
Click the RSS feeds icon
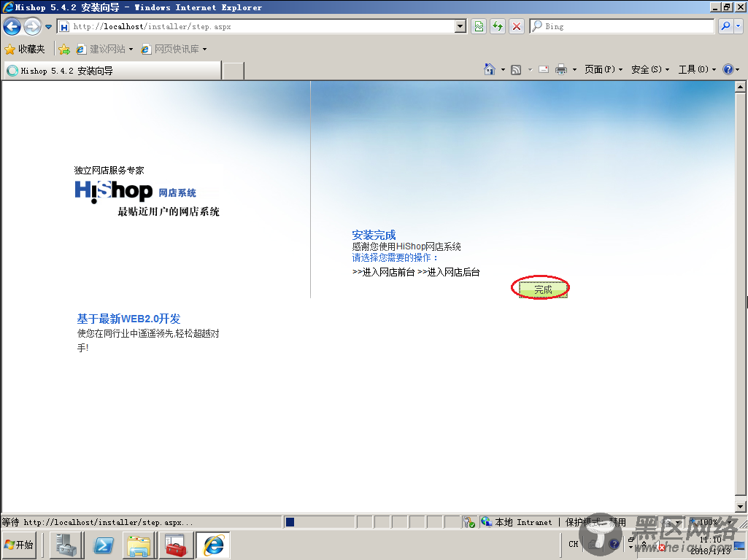516,70
